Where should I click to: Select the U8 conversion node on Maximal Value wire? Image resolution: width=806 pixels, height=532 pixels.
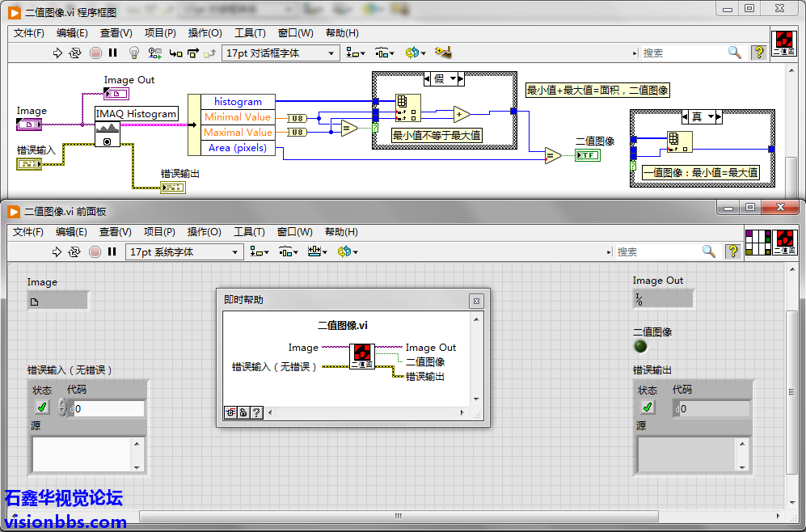click(x=298, y=132)
